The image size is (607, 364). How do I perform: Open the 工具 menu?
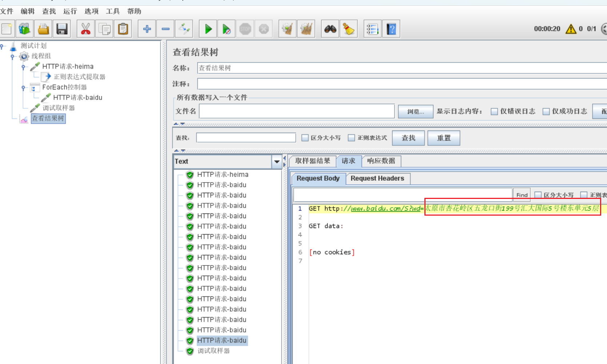coord(113,11)
